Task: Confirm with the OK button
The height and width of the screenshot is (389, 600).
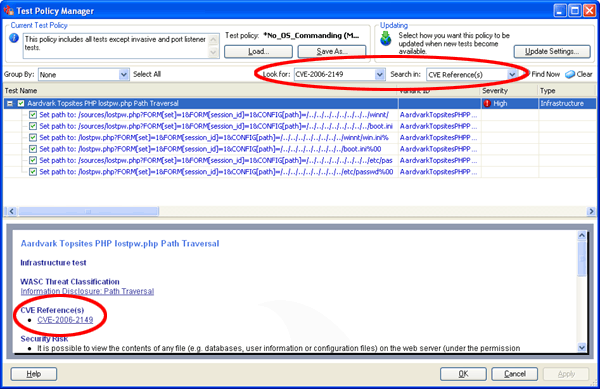Action: (463, 374)
